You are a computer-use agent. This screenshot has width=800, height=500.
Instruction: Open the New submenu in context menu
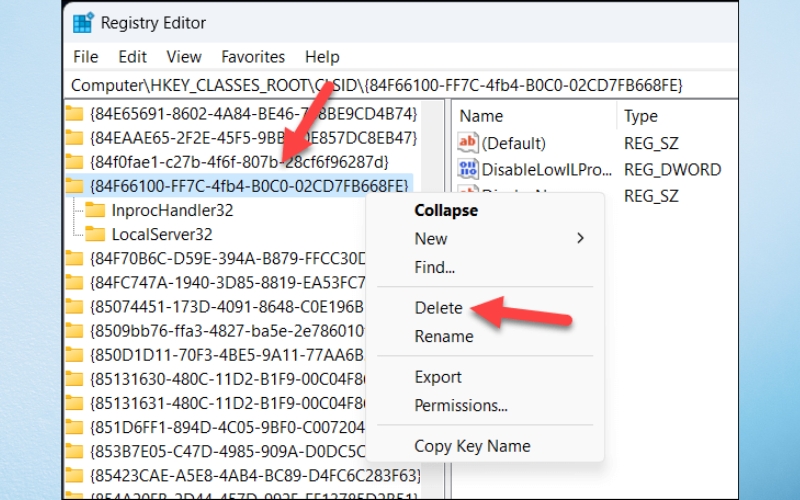click(x=485, y=238)
